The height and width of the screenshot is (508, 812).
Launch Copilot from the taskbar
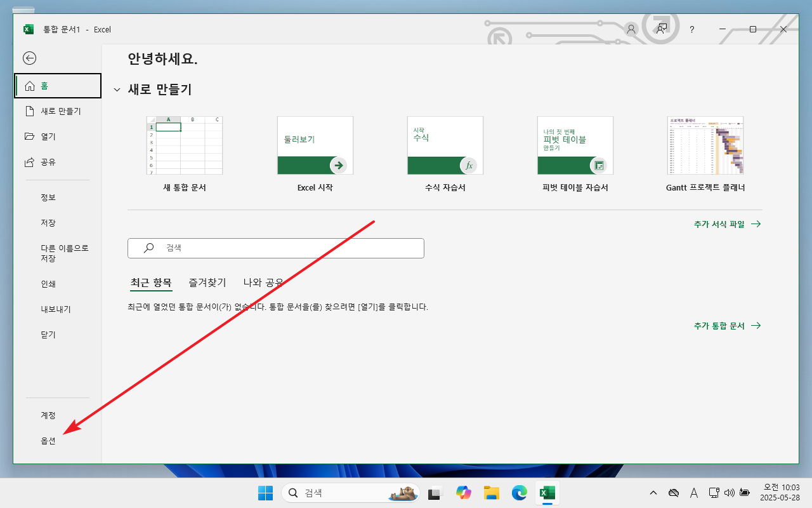(464, 493)
